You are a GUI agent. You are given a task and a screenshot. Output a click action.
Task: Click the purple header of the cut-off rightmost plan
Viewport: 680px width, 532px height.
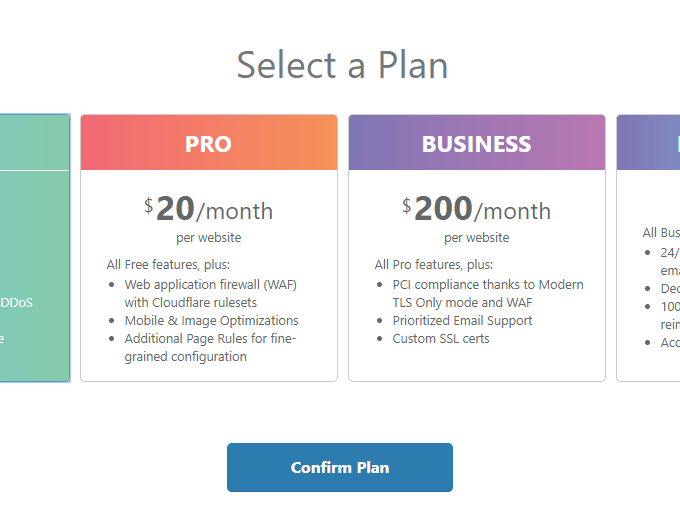pos(648,143)
